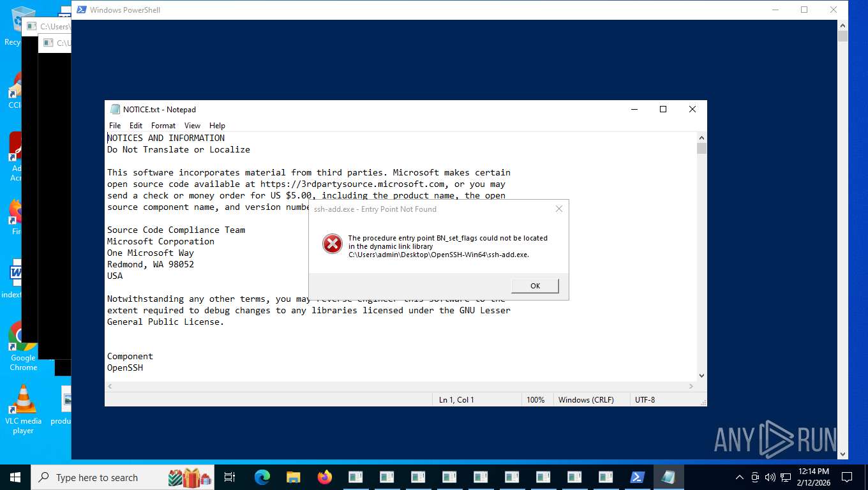This screenshot has width=868, height=490.
Task: Open Notepad's Edit menu
Action: pyautogui.click(x=136, y=126)
